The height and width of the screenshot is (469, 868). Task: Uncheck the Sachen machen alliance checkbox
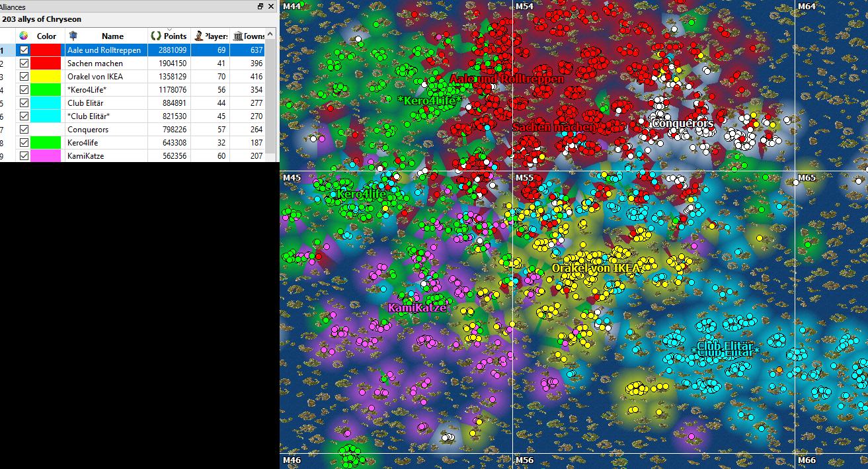[24, 64]
